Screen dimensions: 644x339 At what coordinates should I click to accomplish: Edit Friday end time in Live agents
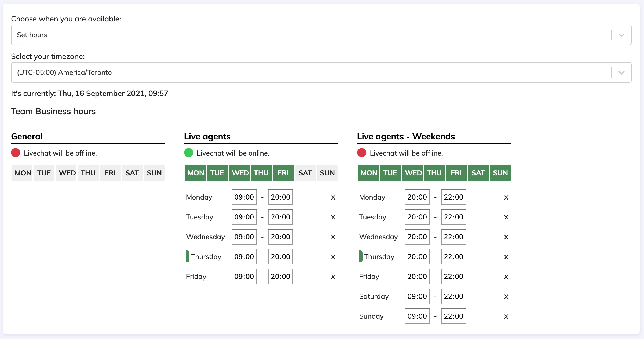[280, 277]
